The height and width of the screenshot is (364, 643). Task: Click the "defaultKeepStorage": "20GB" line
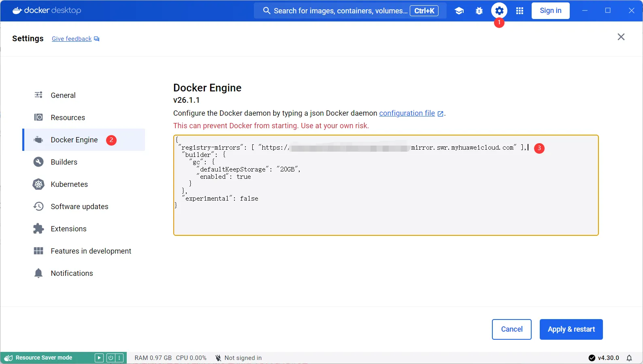point(248,169)
